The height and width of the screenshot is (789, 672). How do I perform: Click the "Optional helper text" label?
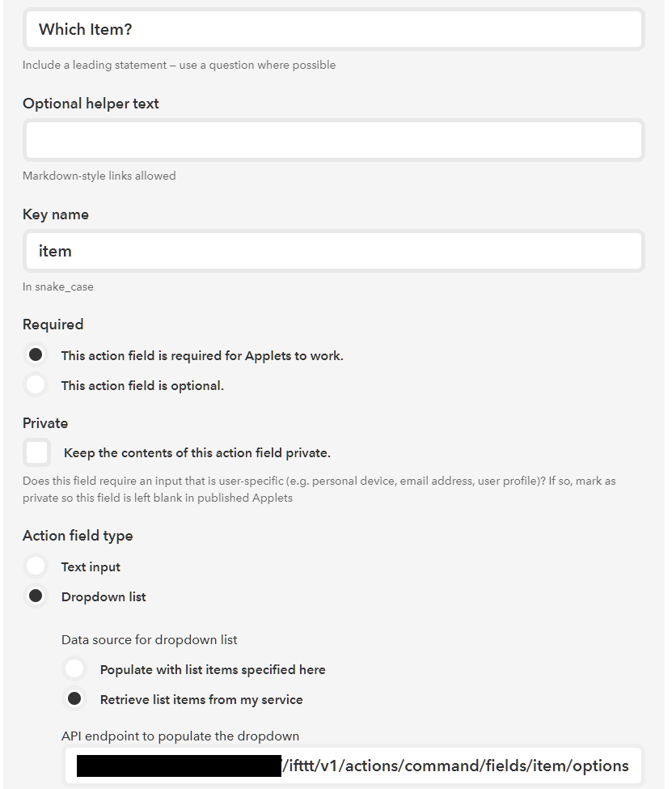click(x=91, y=104)
